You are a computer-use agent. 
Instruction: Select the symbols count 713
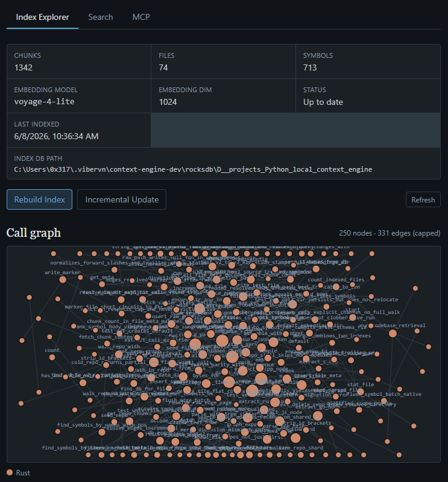[310, 67]
